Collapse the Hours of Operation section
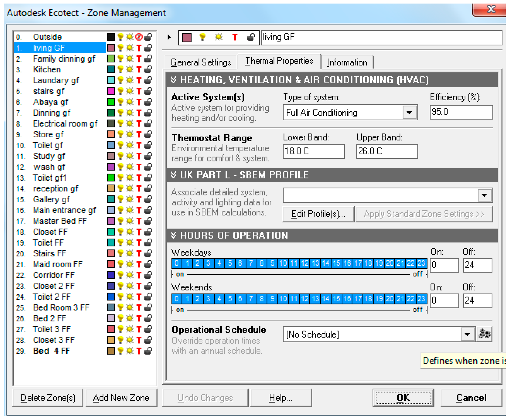The height and width of the screenshot is (420, 511). pos(174,235)
